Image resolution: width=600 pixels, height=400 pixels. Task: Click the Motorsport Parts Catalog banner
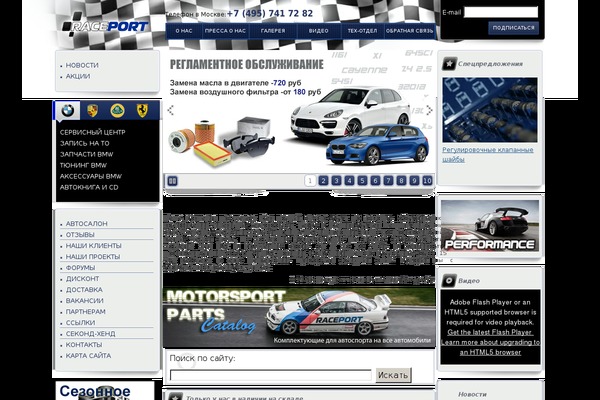299,318
